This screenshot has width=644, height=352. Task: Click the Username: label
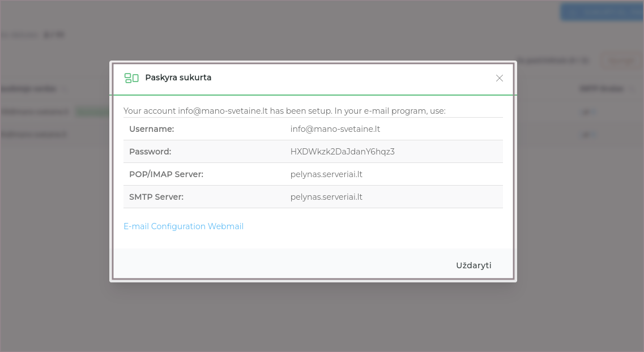pos(151,129)
